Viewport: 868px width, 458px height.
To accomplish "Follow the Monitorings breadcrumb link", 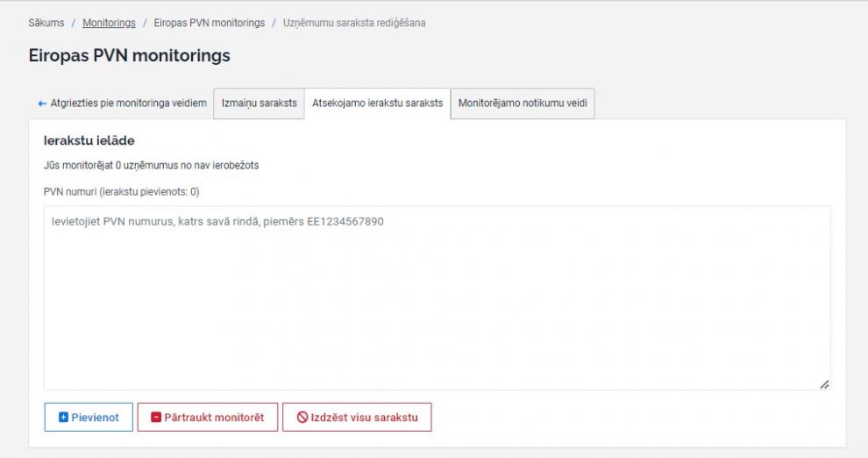I will point(109,23).
